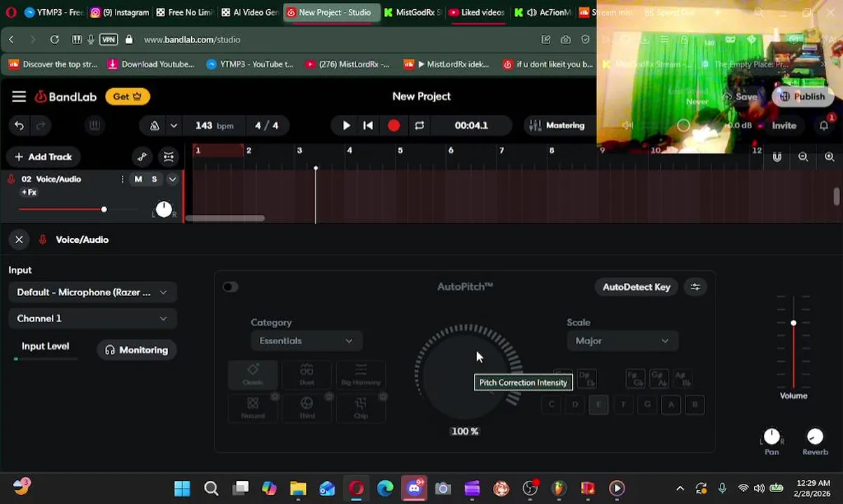Viewport: 843px width, 504px height.
Task: Toggle the E note key
Action: [599, 405]
